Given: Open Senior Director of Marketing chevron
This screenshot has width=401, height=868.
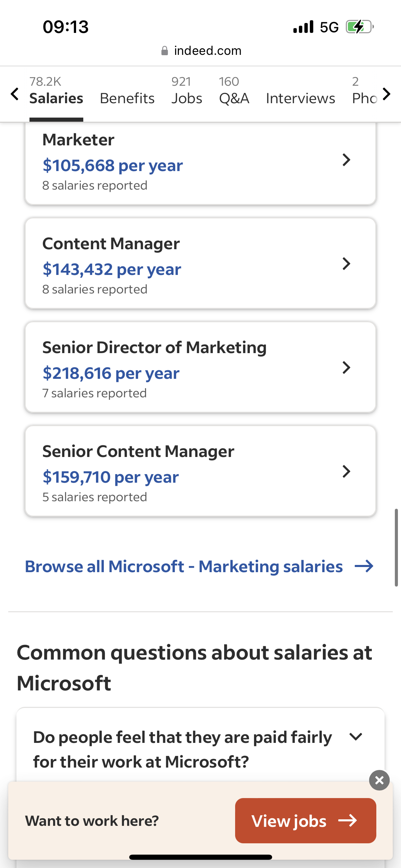Looking at the screenshot, I should 347,367.
